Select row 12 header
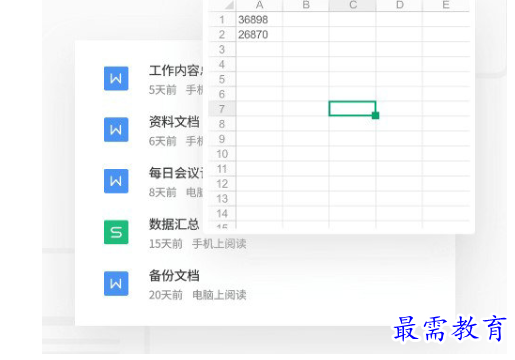Viewport: 515px width, 360px height. click(x=222, y=184)
